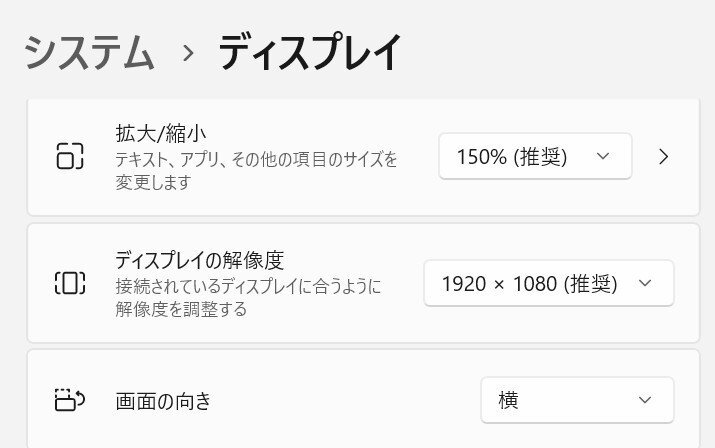Open the 150% (推奨) scale dropdown
Image resolution: width=715 pixels, height=448 pixels.
tap(535, 156)
